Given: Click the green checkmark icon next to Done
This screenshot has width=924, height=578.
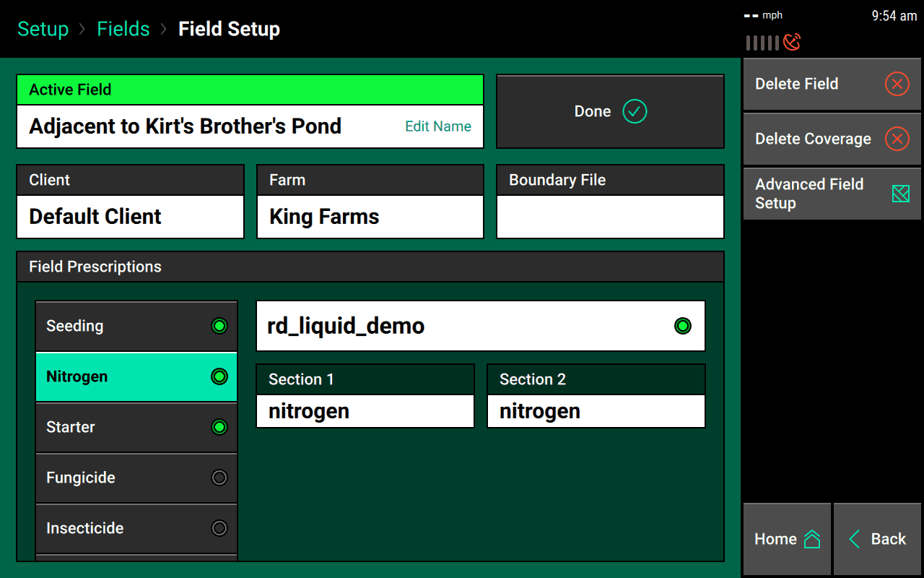Looking at the screenshot, I should coord(634,111).
